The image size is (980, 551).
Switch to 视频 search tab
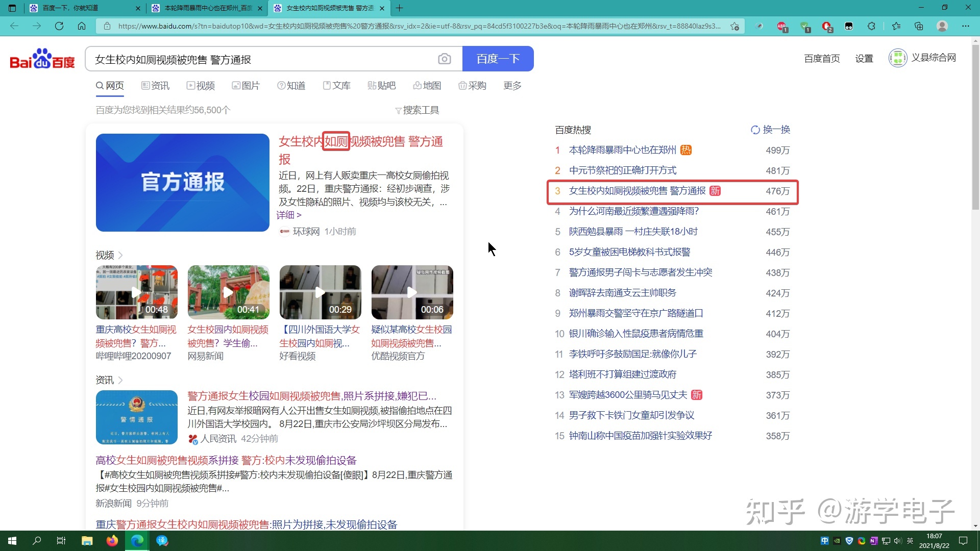[201, 86]
